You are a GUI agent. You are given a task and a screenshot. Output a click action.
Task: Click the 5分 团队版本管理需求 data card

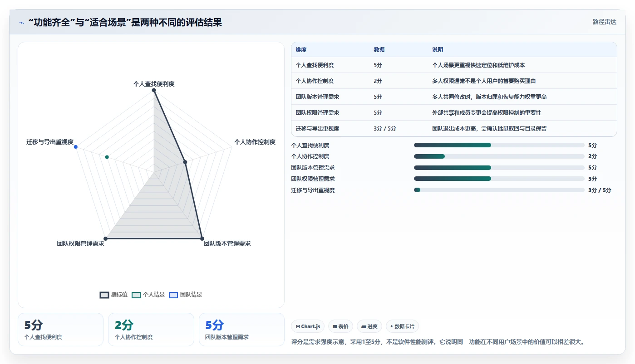241,330
